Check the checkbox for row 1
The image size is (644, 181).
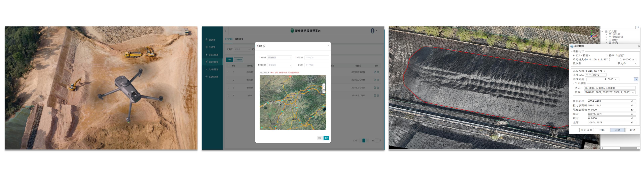click(x=228, y=72)
